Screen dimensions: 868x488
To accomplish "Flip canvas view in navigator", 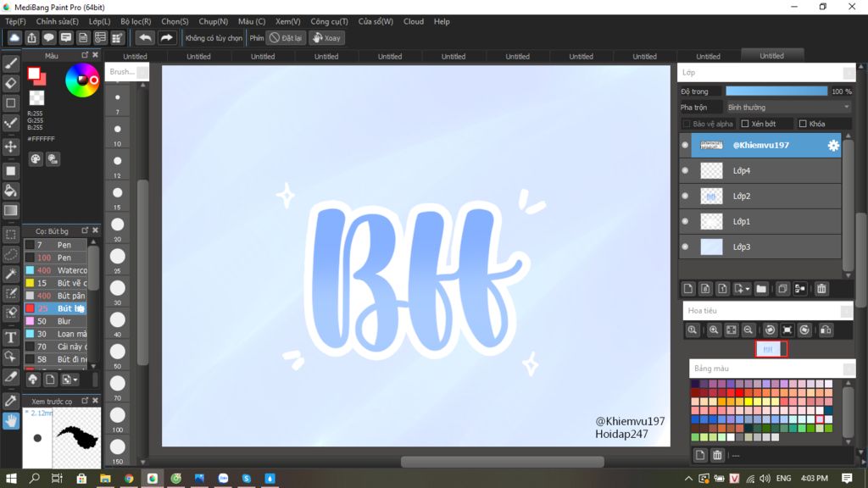I will coord(826,330).
